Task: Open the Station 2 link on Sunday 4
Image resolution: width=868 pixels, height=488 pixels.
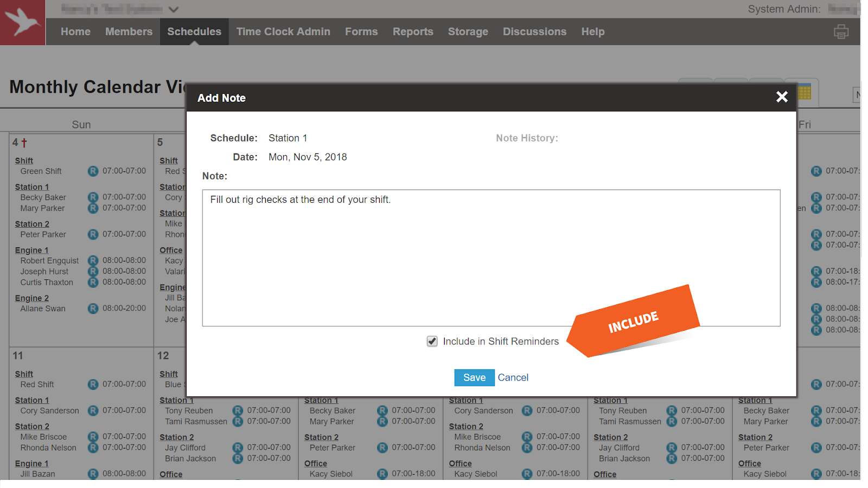Action: point(32,224)
